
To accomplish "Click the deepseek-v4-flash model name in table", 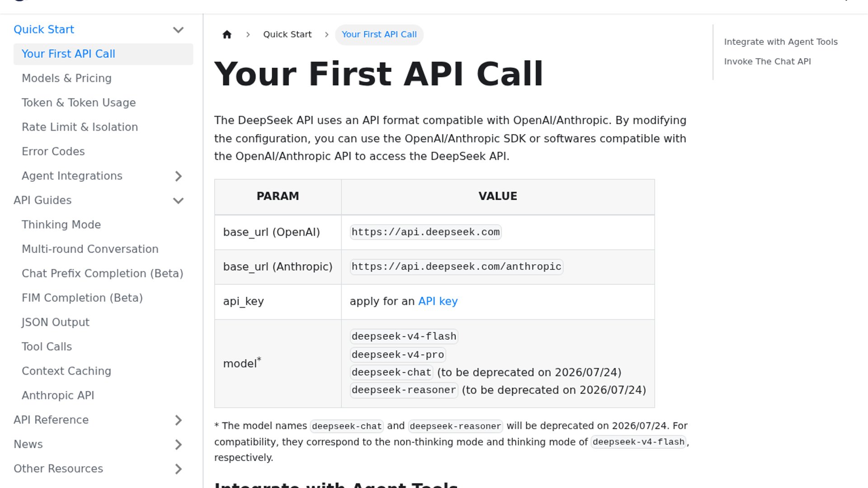I will (404, 336).
